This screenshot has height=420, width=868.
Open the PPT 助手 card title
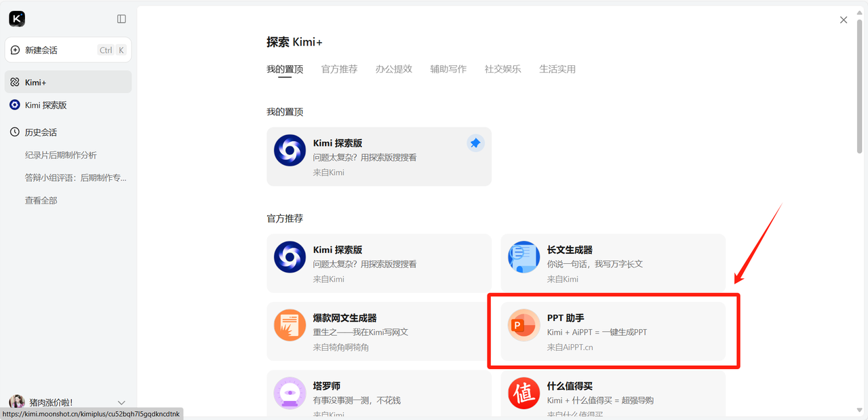566,318
